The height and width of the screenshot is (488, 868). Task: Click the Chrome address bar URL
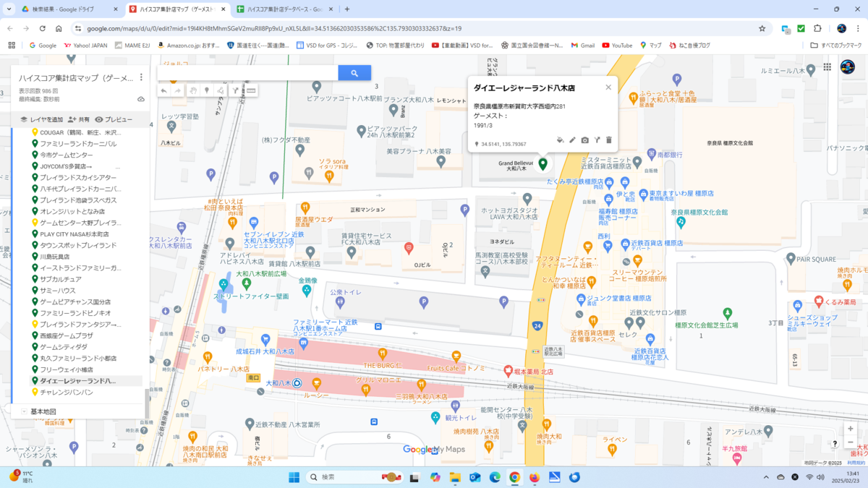pos(275,28)
